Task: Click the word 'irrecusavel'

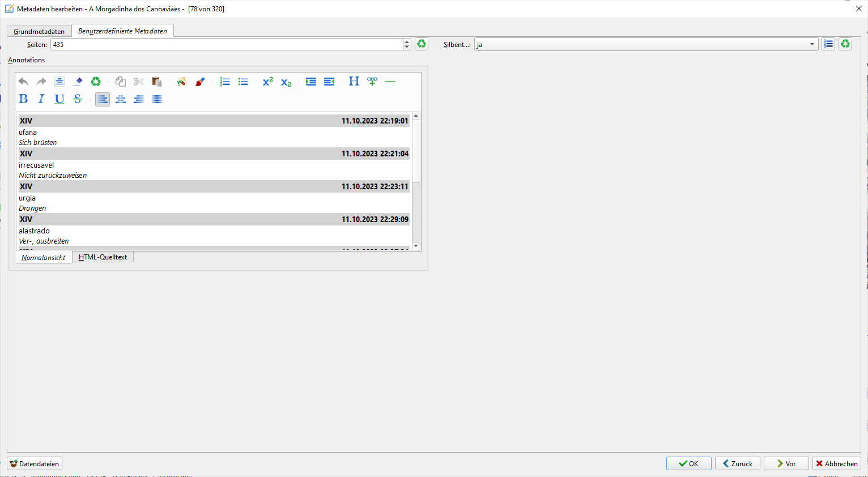Action: (36, 165)
